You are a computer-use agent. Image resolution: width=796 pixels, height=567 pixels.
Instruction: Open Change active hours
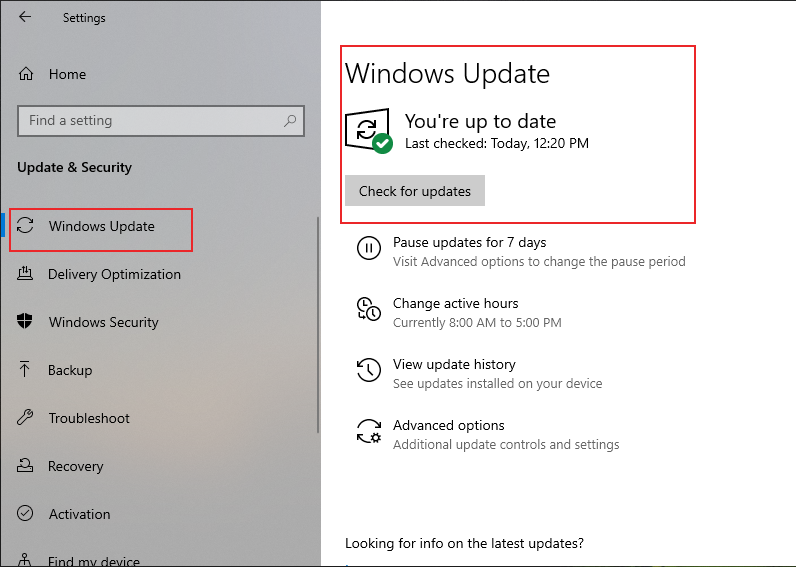point(455,304)
